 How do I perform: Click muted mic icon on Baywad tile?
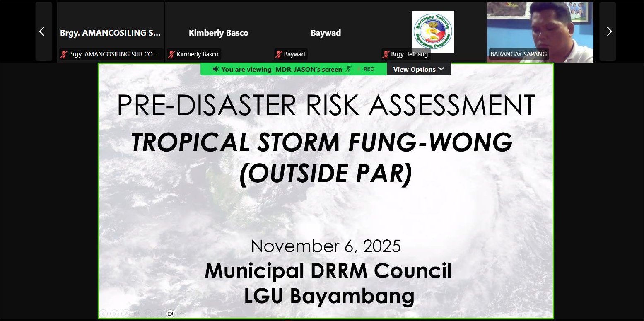[x=279, y=54]
